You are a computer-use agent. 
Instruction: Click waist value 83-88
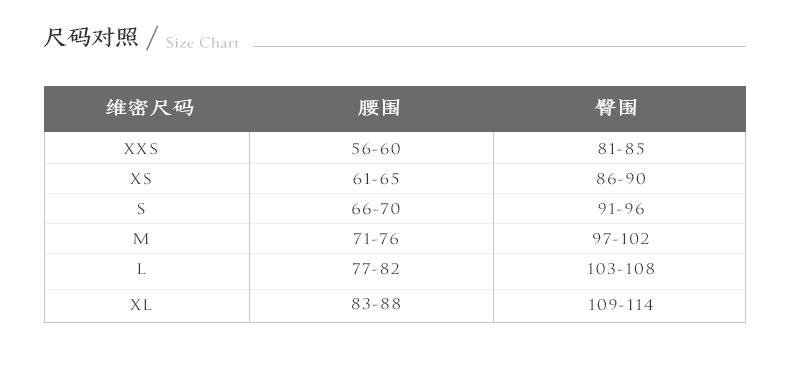(376, 304)
